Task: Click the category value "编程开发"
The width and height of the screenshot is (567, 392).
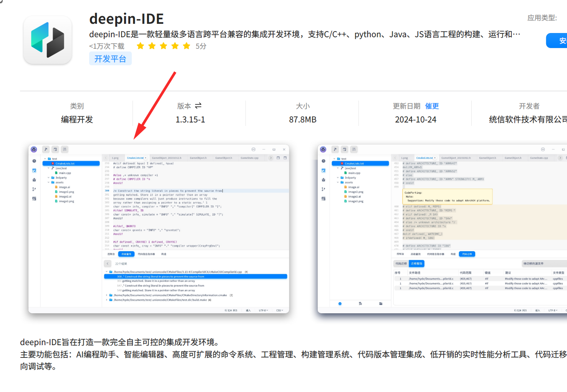Action: coord(77,120)
